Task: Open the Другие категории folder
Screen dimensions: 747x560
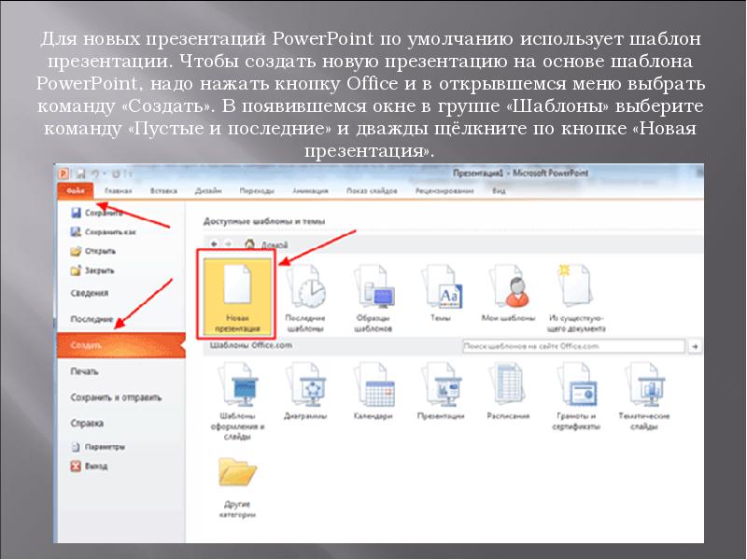Action: coord(237,487)
